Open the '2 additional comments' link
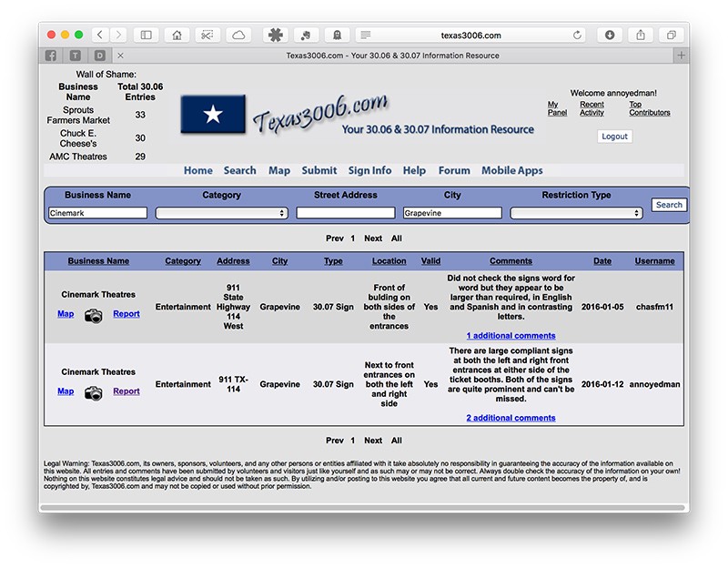 click(511, 418)
